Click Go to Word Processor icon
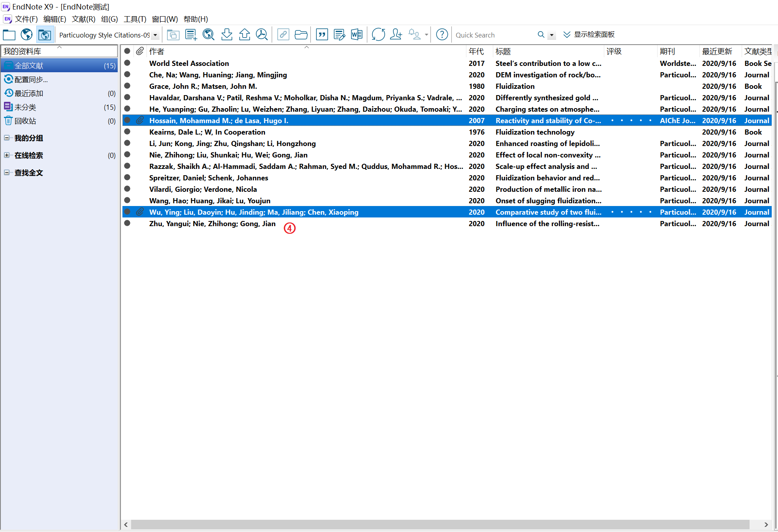This screenshot has width=778, height=532. tap(357, 35)
